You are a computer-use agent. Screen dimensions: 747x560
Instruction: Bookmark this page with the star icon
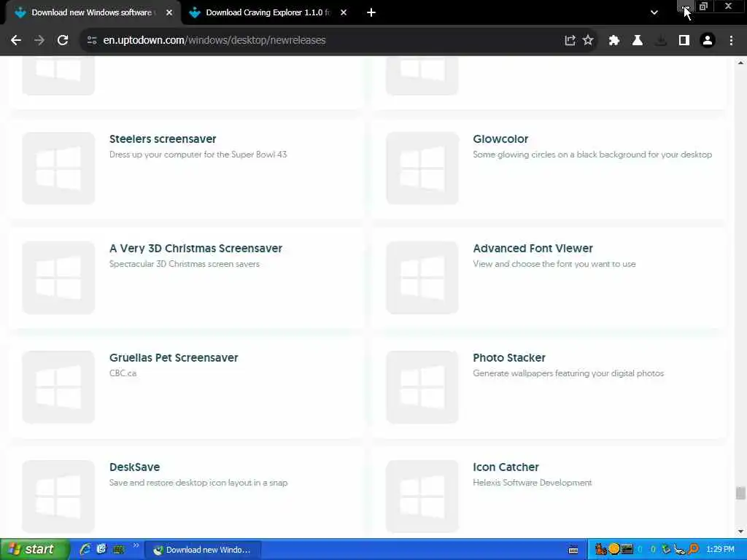[x=589, y=41]
